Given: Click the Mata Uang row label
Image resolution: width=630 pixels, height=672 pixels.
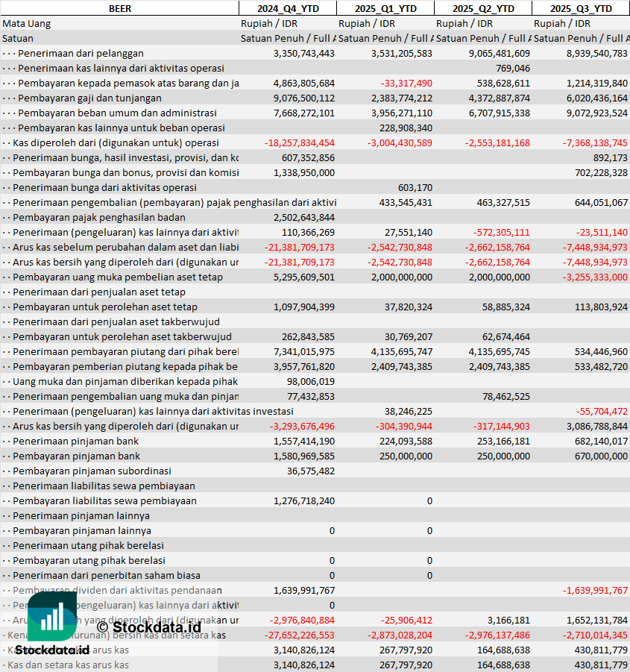Looking at the screenshot, I should 27,24.
